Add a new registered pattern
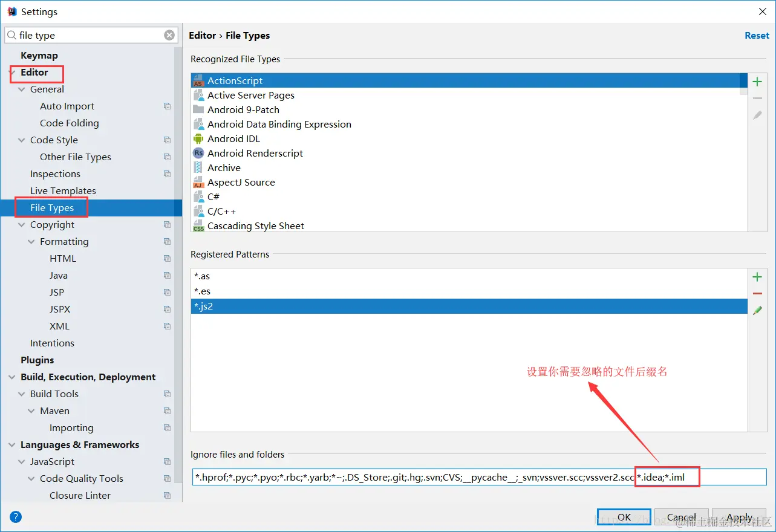This screenshot has width=776, height=532. [x=757, y=277]
